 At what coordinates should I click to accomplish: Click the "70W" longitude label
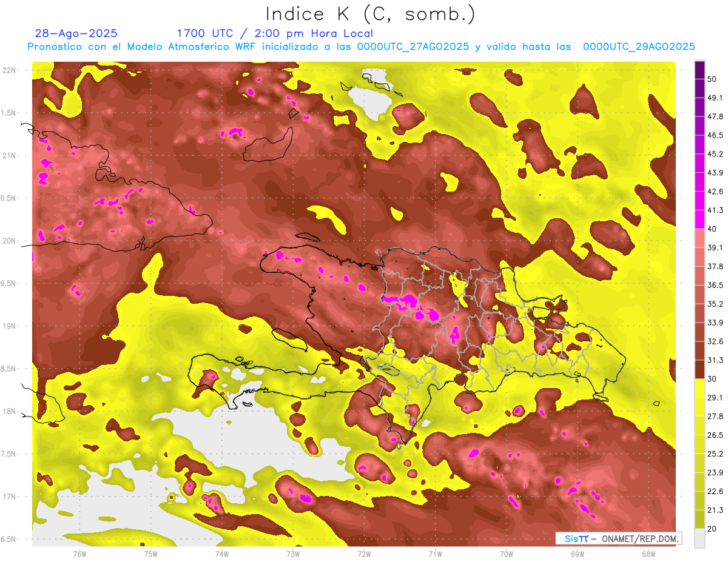click(x=507, y=554)
